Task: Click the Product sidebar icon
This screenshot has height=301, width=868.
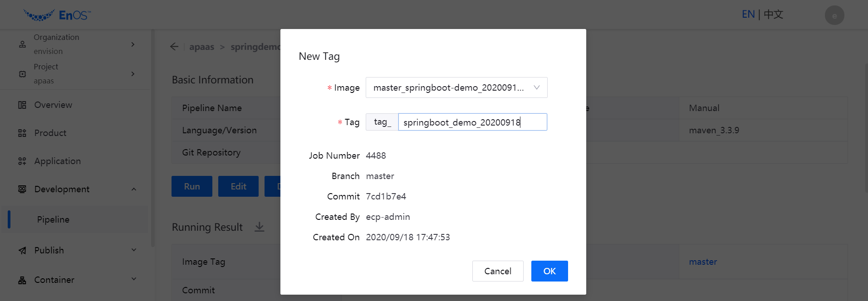Action: pyautogui.click(x=22, y=133)
